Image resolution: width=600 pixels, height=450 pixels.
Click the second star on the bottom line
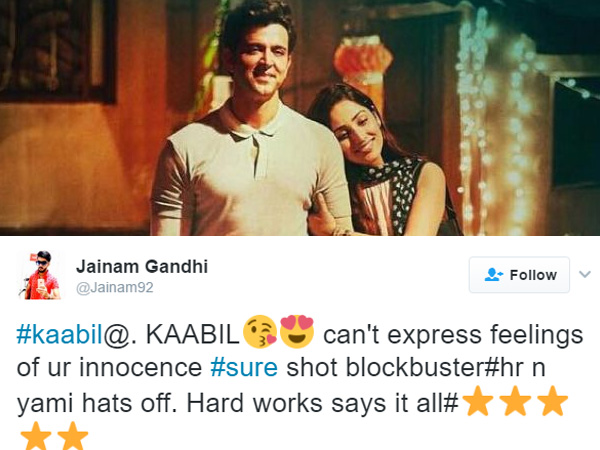point(73,436)
